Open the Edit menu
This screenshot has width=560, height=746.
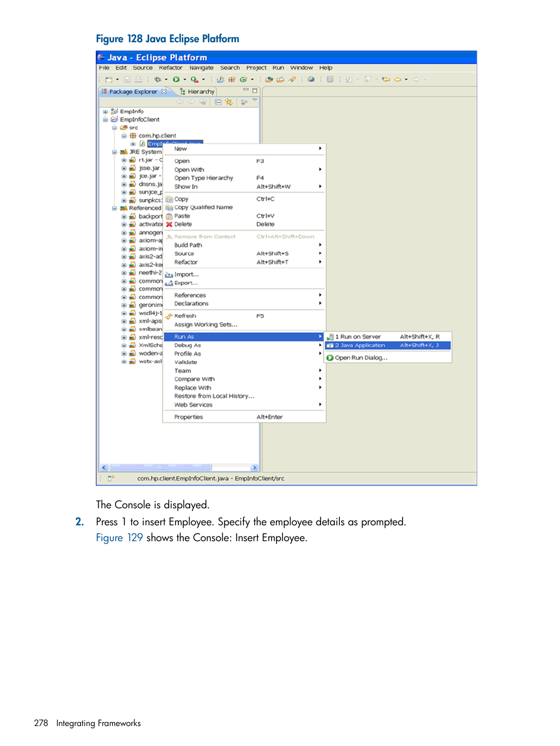pyautogui.click(x=121, y=68)
